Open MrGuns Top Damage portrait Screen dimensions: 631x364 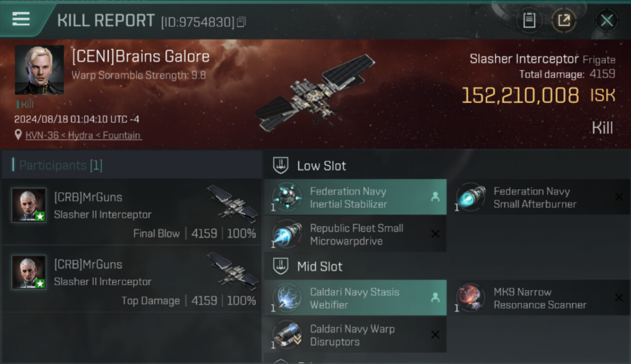[29, 272]
